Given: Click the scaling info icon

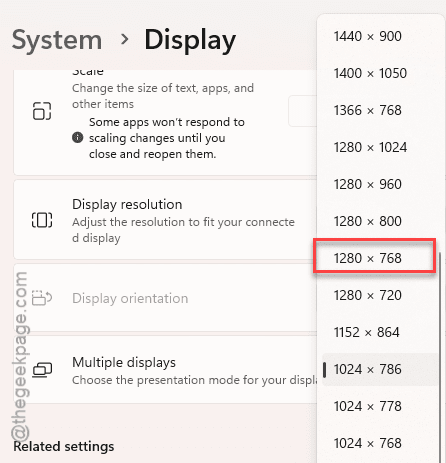Looking at the screenshot, I should (78, 137).
